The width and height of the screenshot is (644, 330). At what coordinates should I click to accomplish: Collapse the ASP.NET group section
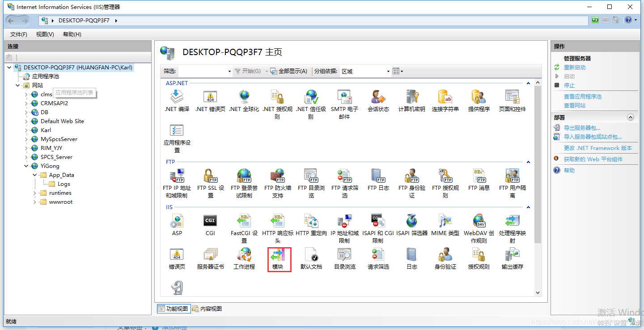click(528, 83)
